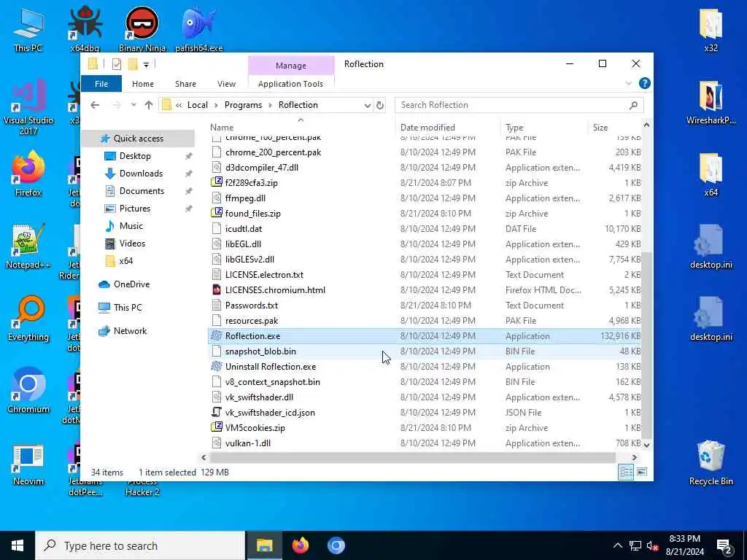
Task: Switch to Large icons view layout icon
Action: (642, 472)
